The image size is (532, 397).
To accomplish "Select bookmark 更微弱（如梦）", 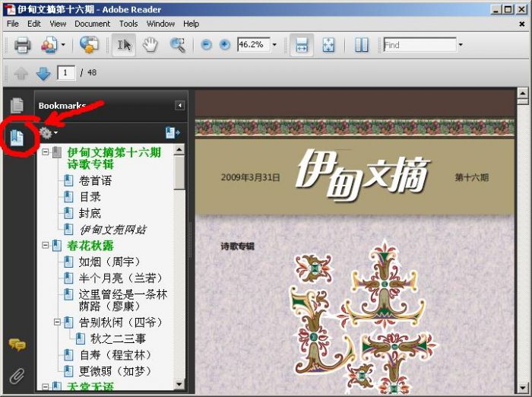I will point(116,371).
